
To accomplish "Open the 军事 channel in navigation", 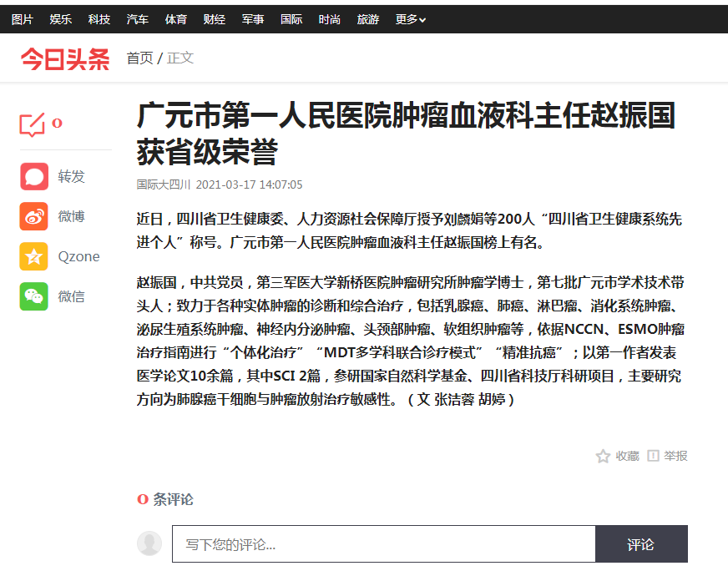I will click(252, 19).
